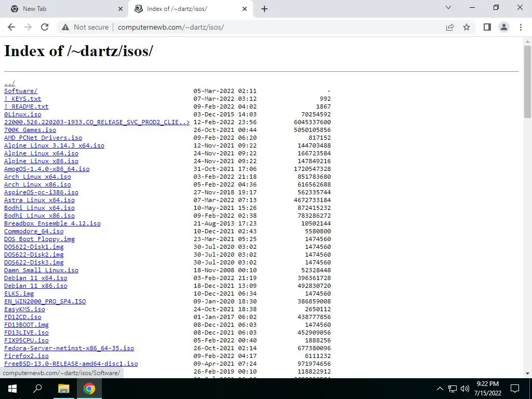Screen dimensions: 532x399
Task: Download FreeBSD-13.0-RELEASE-amd64-disc1.iso
Action: pos(71,364)
